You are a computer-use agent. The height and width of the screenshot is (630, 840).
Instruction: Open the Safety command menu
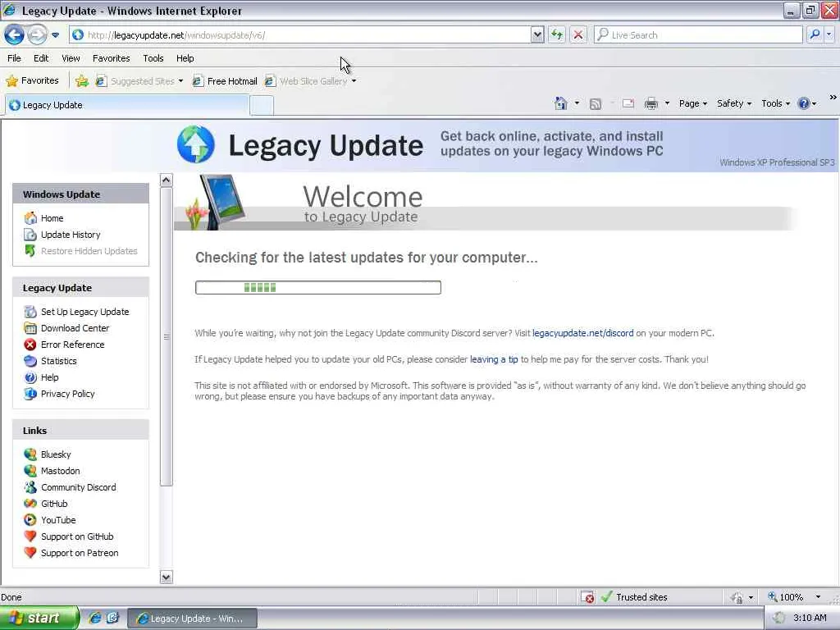point(734,103)
